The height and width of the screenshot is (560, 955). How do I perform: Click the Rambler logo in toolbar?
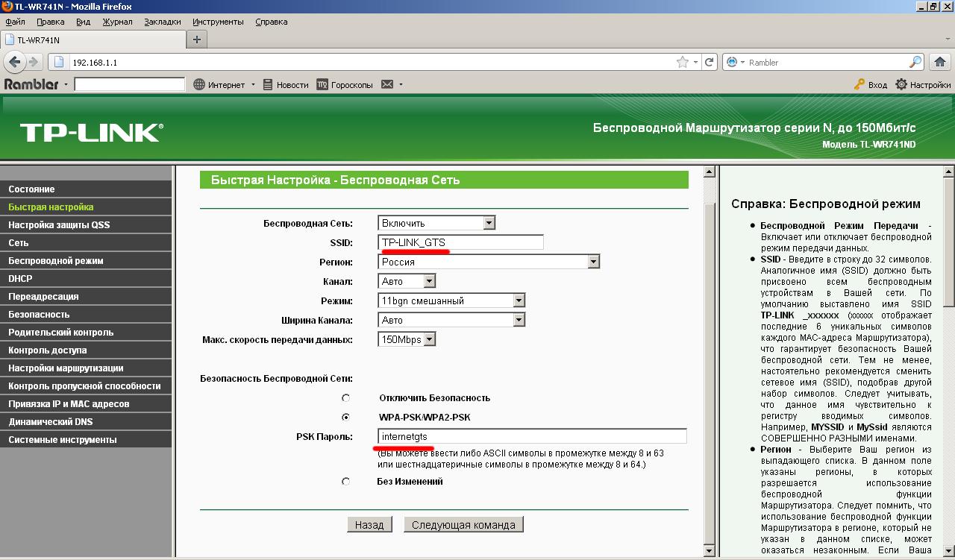[x=31, y=84]
